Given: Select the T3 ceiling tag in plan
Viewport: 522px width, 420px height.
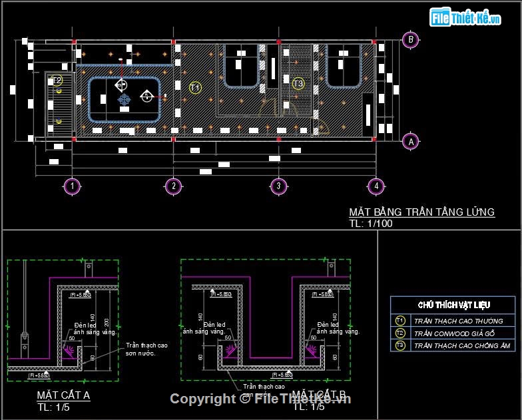Looking at the screenshot, I should (x=298, y=83).
